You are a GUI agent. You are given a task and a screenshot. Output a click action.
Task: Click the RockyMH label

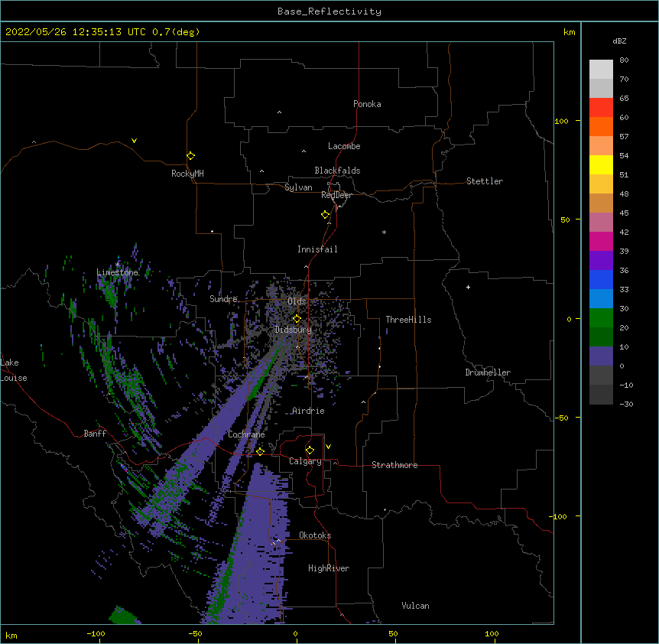pos(187,174)
